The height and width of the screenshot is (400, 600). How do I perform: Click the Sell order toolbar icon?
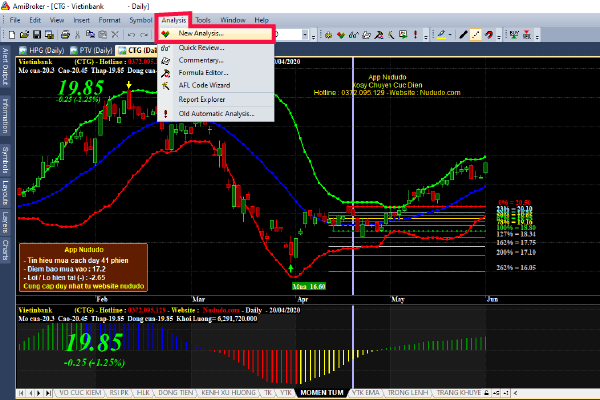point(527,35)
